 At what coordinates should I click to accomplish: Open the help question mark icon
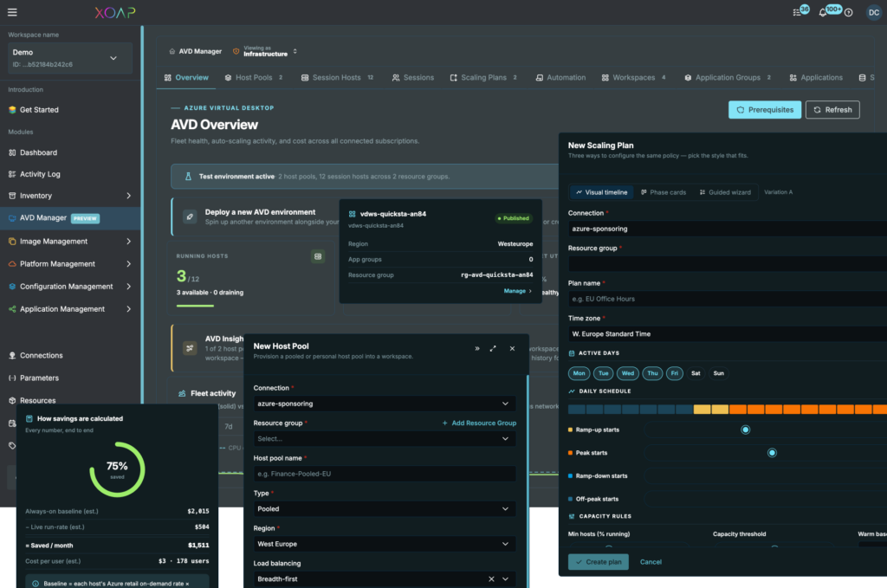point(849,13)
